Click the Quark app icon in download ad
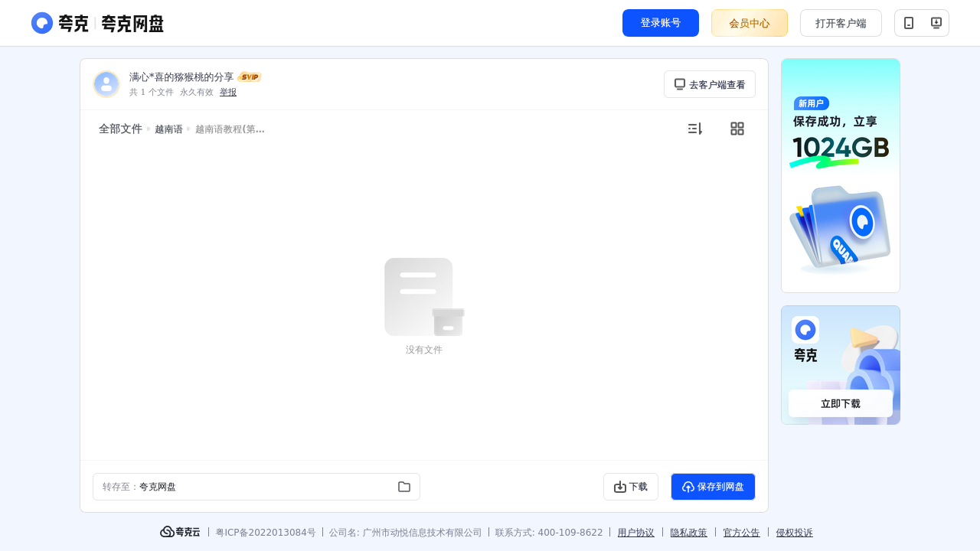980x551 pixels. 805,330
